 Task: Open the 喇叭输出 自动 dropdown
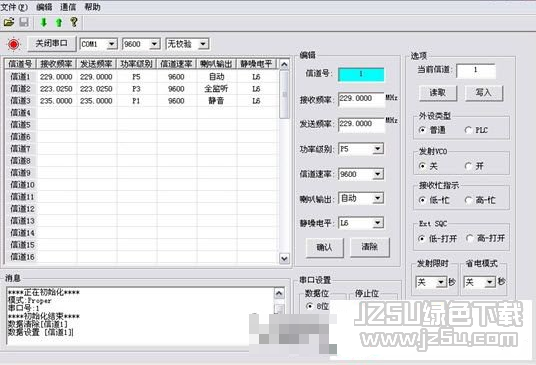pos(377,198)
